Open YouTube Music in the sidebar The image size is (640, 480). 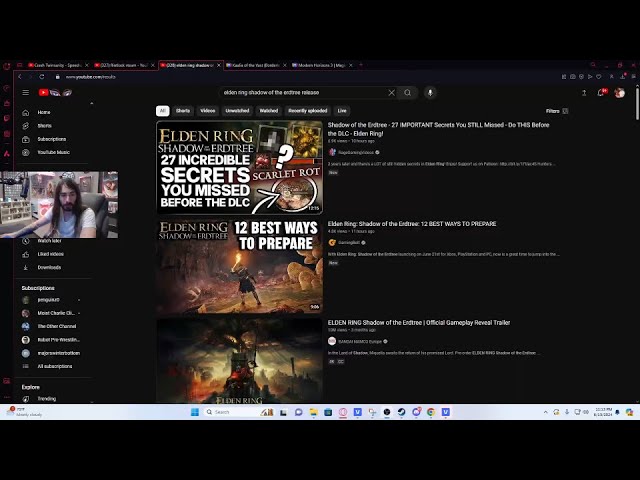(x=53, y=152)
